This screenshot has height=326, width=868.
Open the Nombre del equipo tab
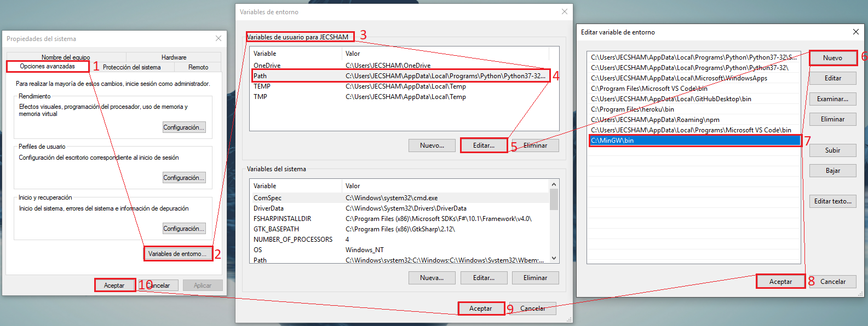[66, 57]
